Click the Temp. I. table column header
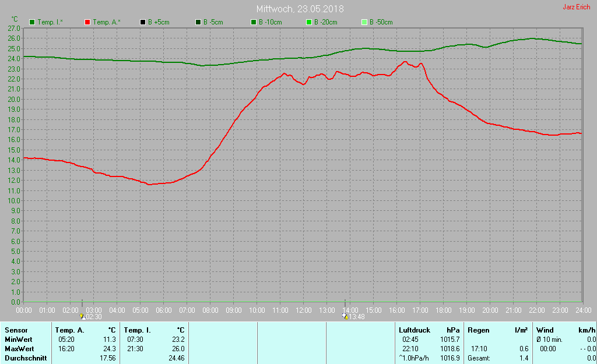This screenshot has width=597, height=364. click(x=137, y=330)
